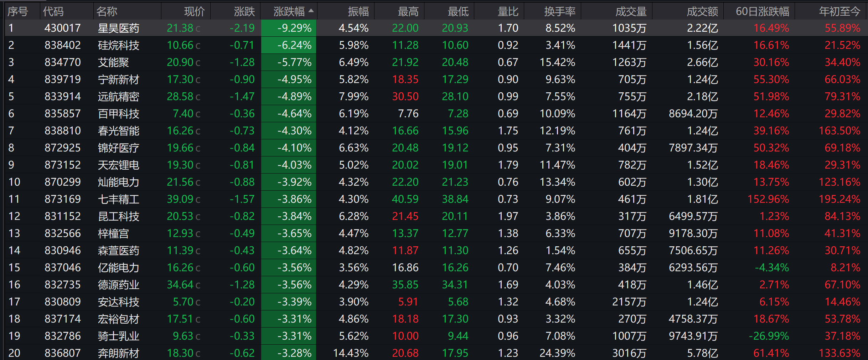Click the current price 39.09

[x=180, y=199]
